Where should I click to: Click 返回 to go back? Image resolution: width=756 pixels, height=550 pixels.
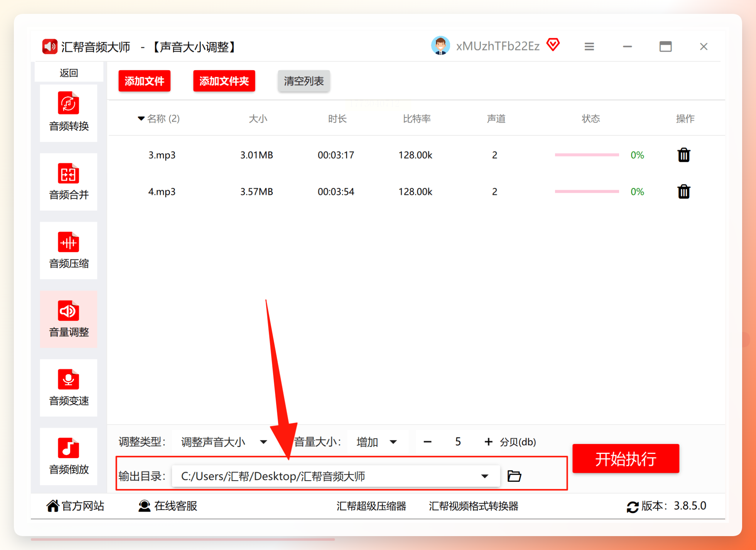(69, 73)
